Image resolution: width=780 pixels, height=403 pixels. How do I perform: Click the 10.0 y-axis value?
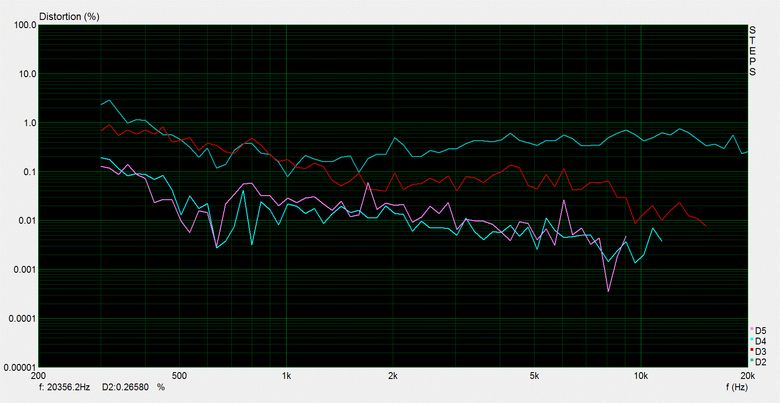point(27,74)
